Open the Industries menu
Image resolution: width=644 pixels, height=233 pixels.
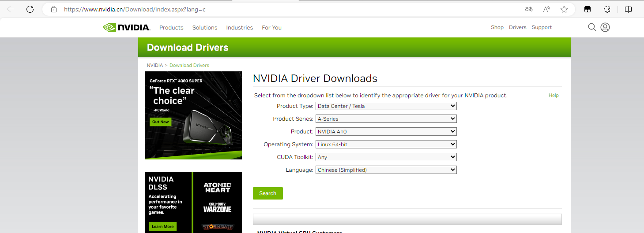[x=240, y=27]
